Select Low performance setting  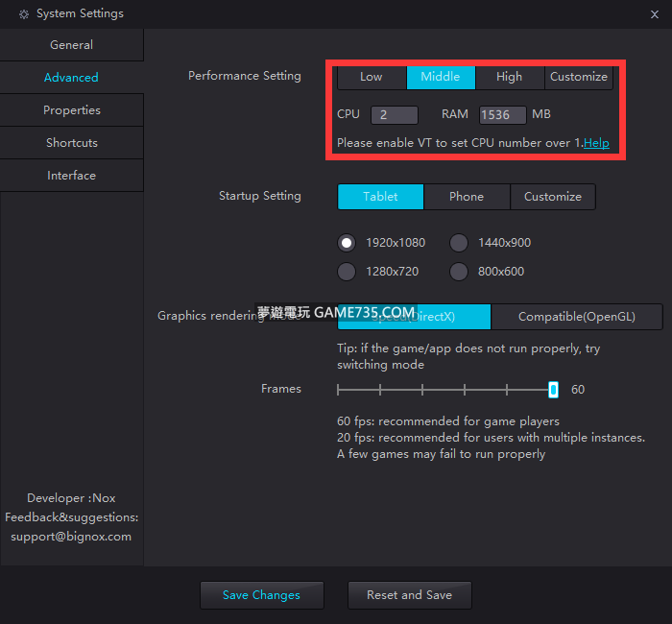[372, 77]
